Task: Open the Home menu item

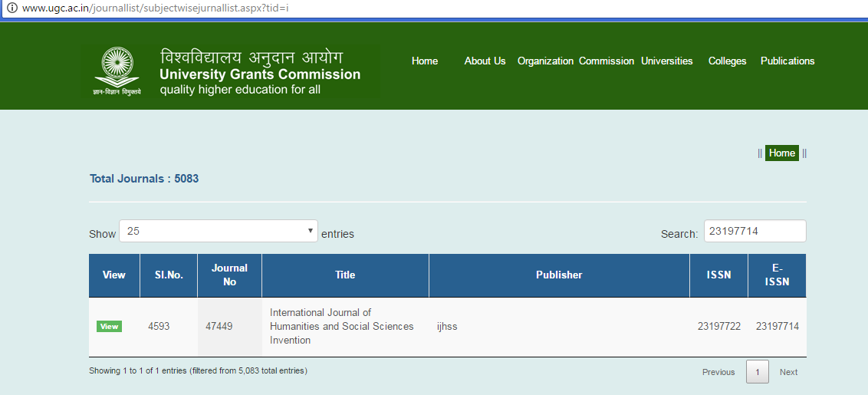Action: 424,61
